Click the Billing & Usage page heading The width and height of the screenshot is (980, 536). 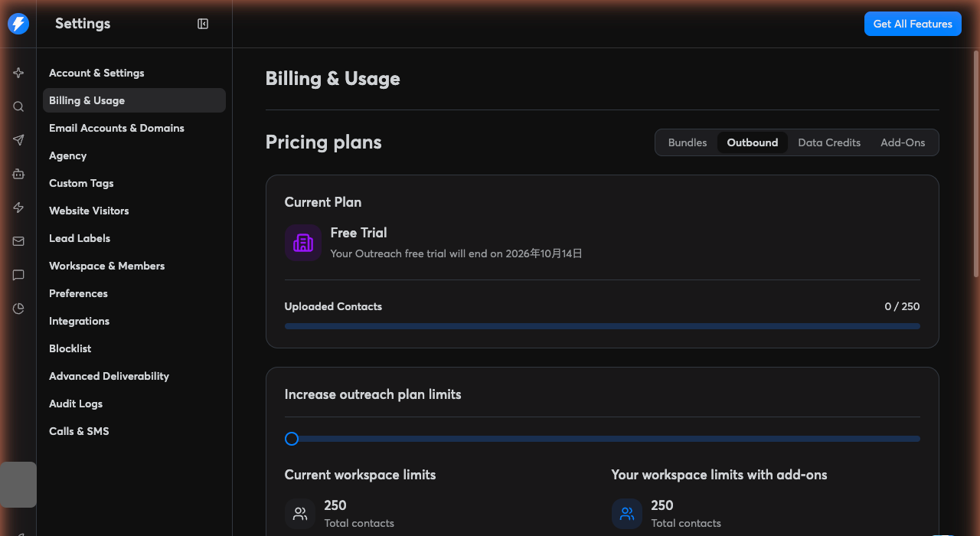(x=333, y=79)
